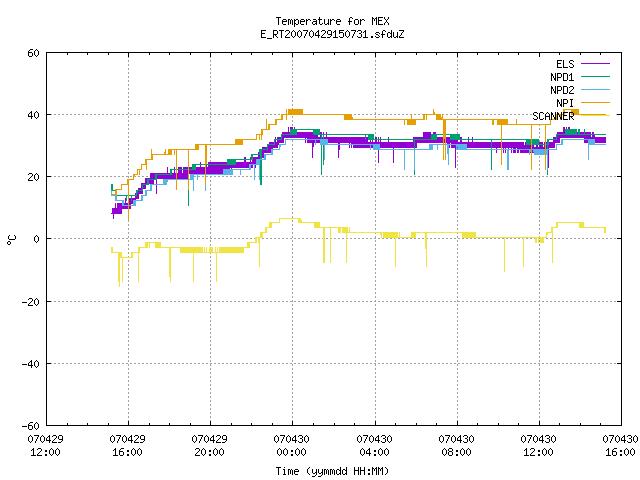Click the -40 y-axis tick label
640x480 pixels.
point(30,364)
